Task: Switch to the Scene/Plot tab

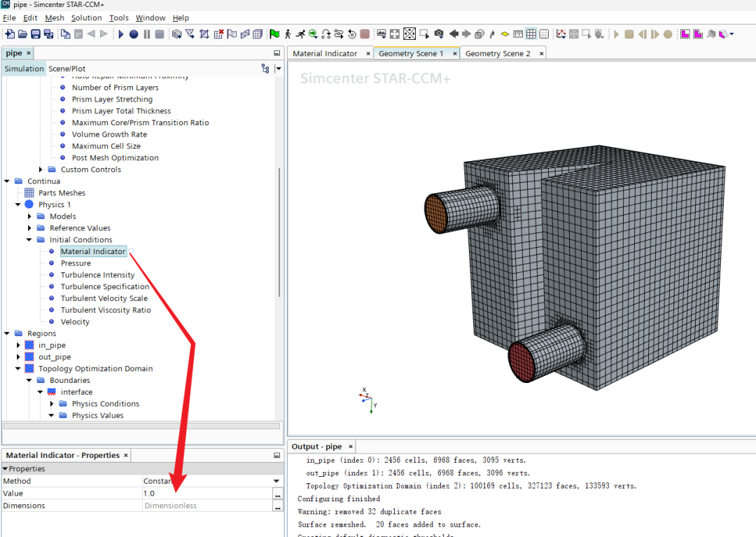Action: pyautogui.click(x=66, y=69)
